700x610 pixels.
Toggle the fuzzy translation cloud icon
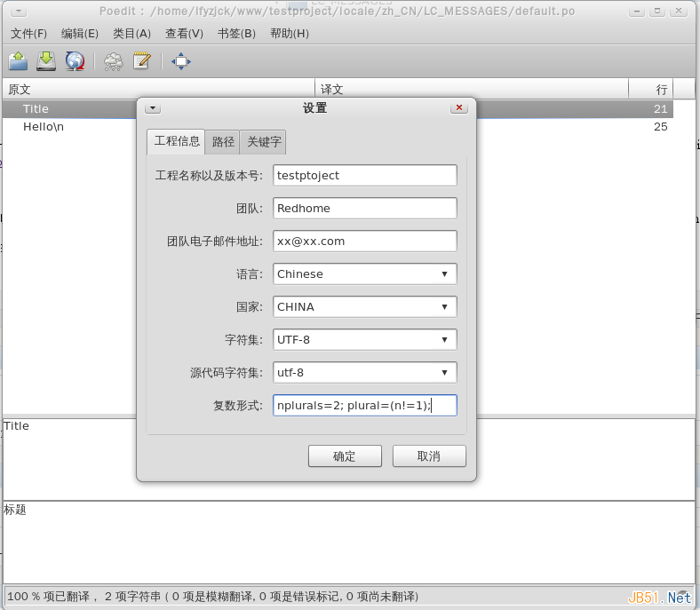click(114, 61)
